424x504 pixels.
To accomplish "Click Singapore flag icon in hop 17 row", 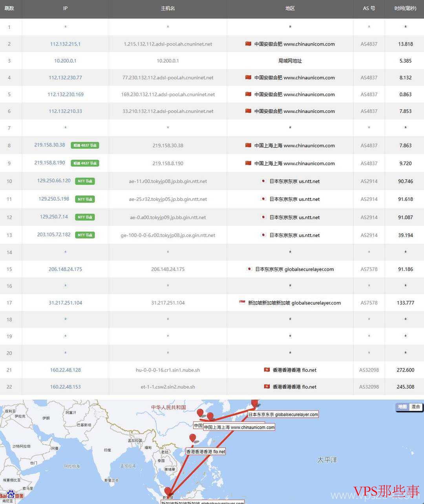I will (x=242, y=302).
